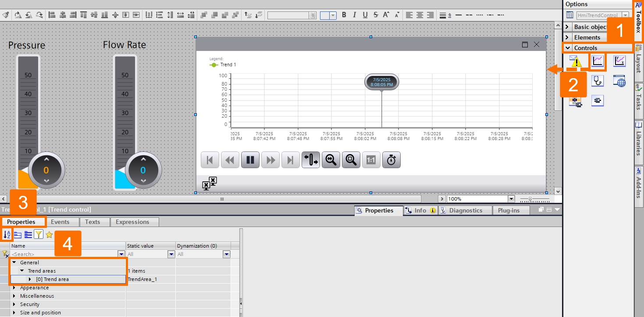Toggle the ruler cursor on the trend control

pos(310,160)
